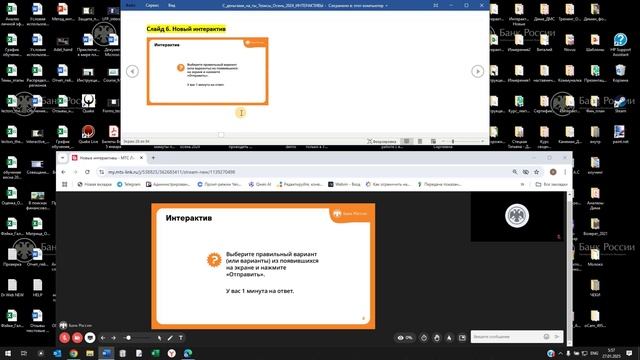The width and height of the screenshot is (640, 360).
Task: Toggle screen share white round button
Action: click(90, 338)
